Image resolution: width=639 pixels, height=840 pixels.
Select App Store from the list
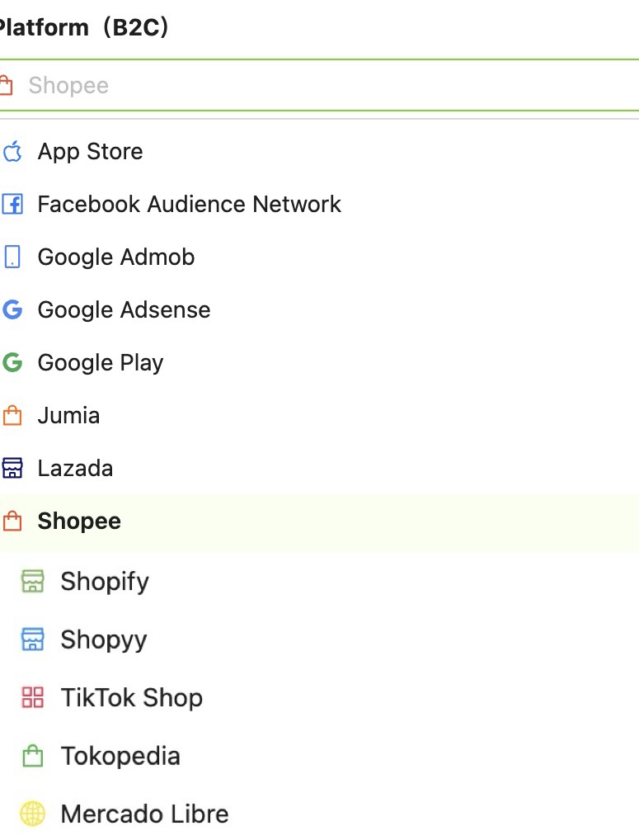coord(90,152)
